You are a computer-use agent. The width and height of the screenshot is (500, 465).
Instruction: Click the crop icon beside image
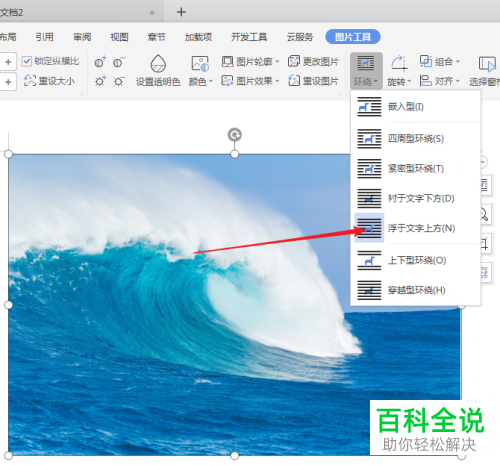(x=485, y=244)
